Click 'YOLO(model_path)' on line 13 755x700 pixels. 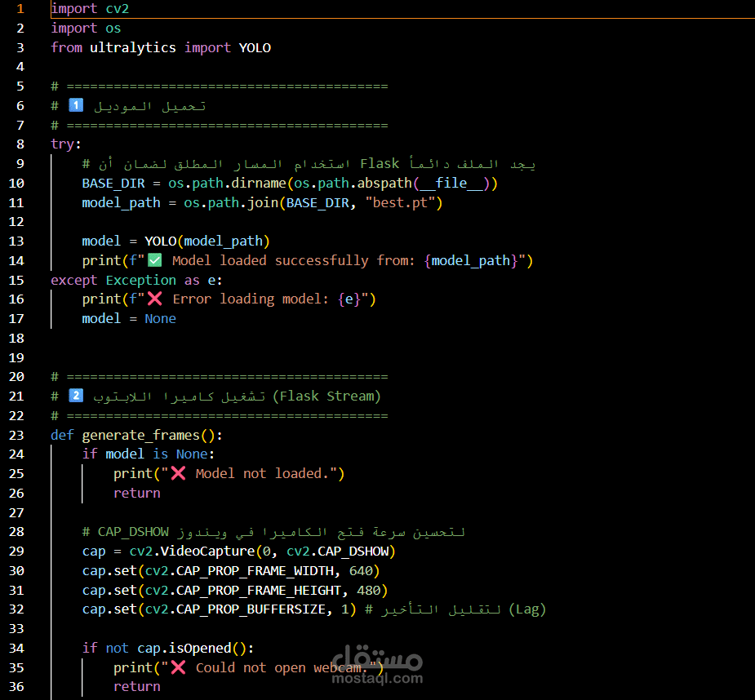(207, 241)
